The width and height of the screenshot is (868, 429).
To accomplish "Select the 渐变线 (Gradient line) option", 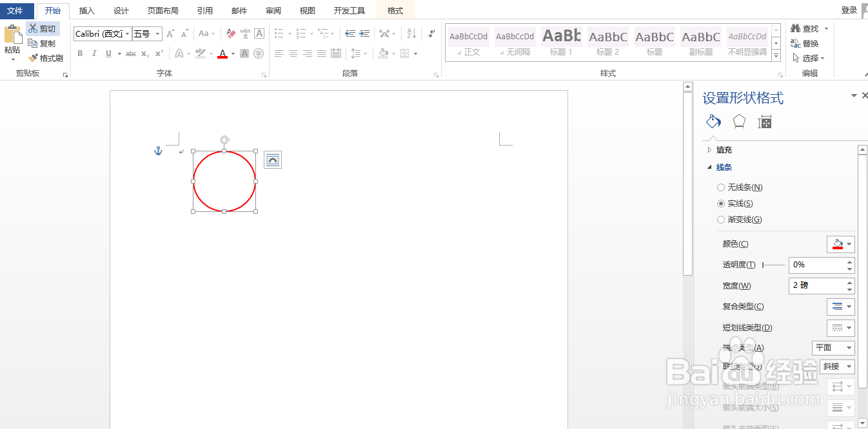I will [740, 220].
